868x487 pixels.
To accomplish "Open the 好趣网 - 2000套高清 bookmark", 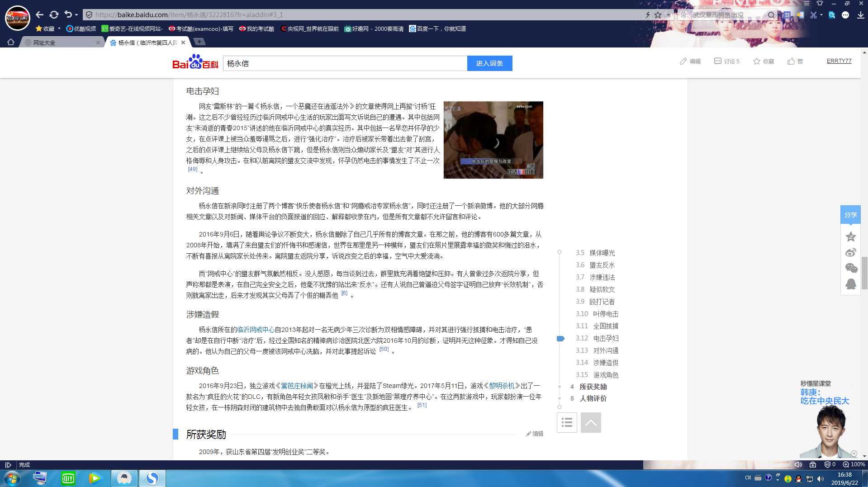I will click(x=374, y=28).
